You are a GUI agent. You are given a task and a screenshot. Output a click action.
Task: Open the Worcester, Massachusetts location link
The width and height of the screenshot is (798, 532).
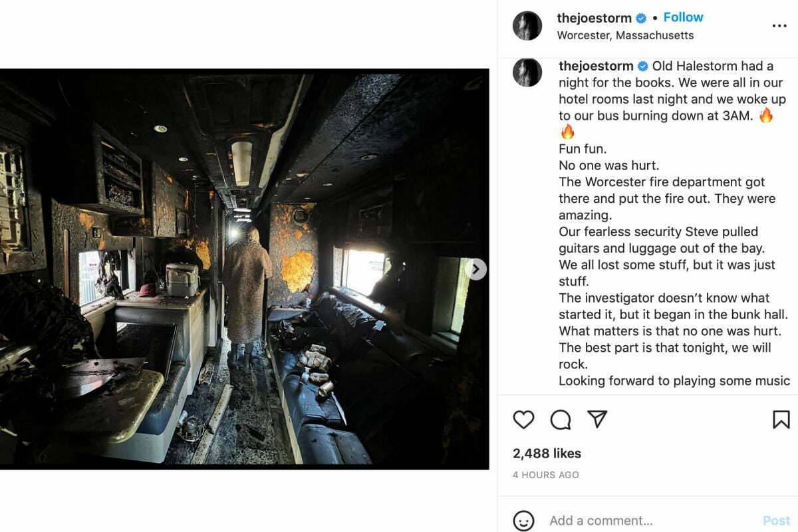pos(625,35)
